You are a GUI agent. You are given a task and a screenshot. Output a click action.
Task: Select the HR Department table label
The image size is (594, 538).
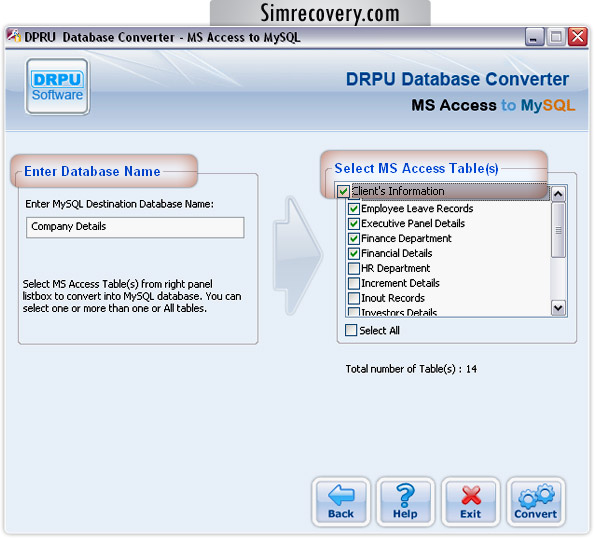coord(395,269)
